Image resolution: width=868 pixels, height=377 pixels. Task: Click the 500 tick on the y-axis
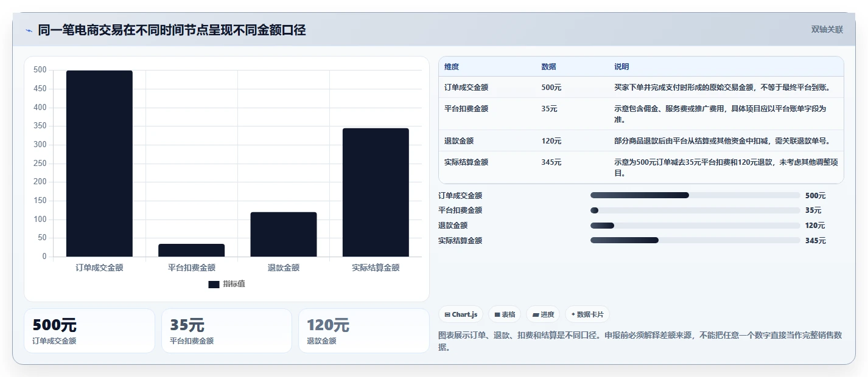click(40, 70)
